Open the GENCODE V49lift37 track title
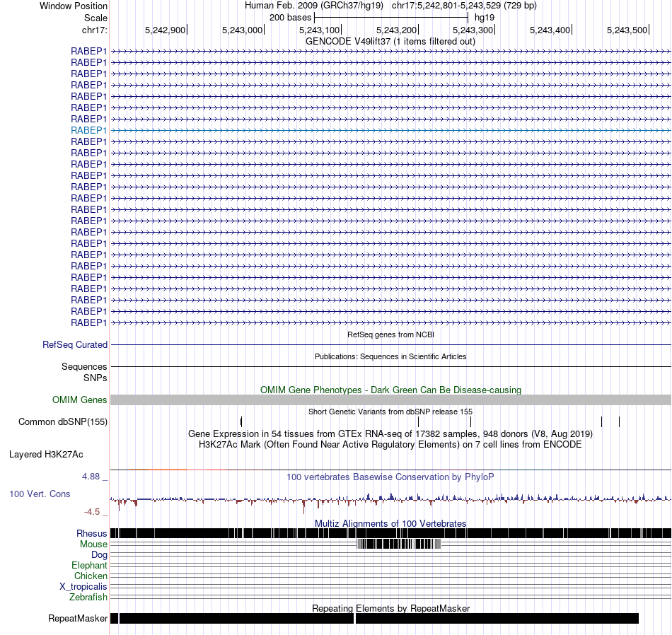The image size is (672, 635). pyautogui.click(x=390, y=42)
